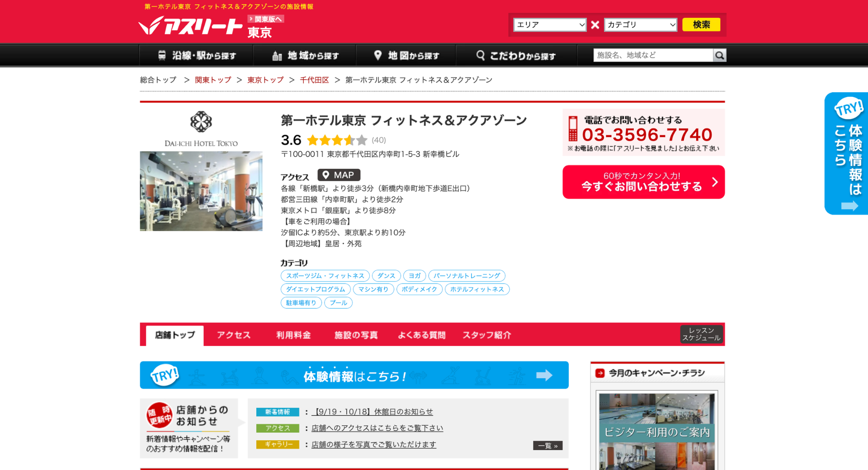Click the 一覧 » button

point(547,446)
